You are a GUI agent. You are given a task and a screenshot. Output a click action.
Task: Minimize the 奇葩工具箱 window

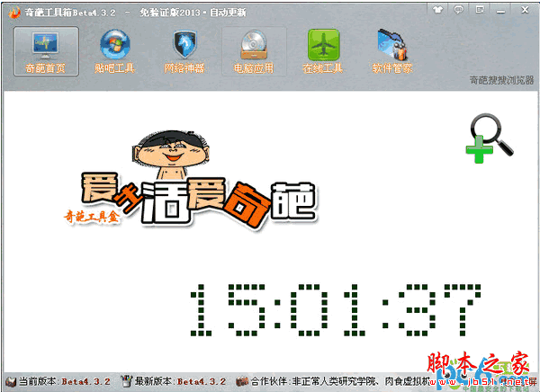500,10
